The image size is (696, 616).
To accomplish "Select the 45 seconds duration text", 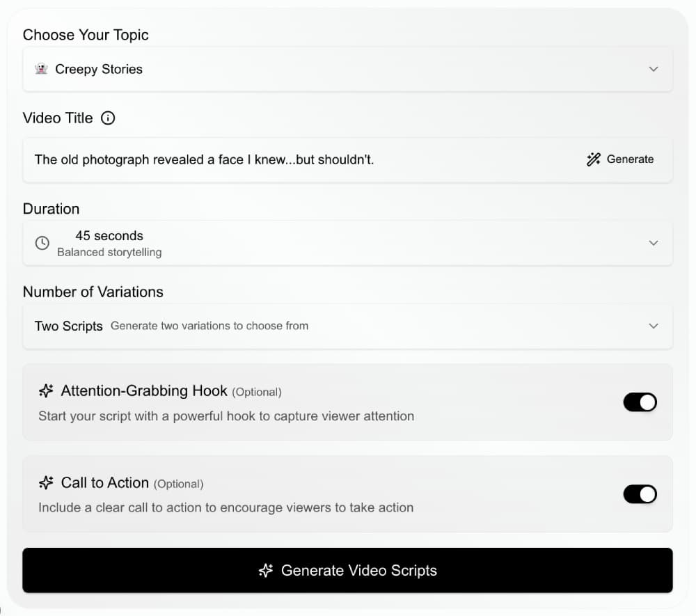I will (109, 236).
